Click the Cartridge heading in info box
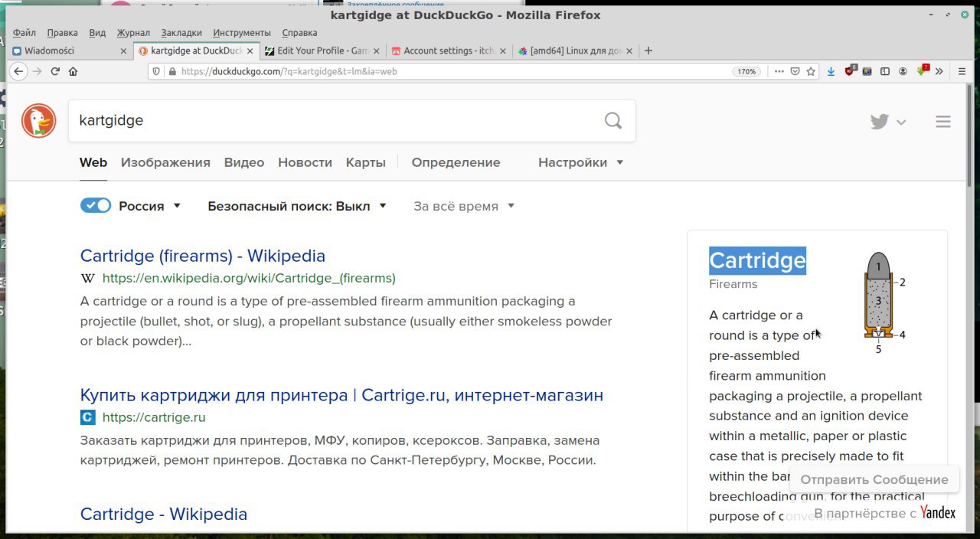Viewport: 980px width, 539px height. (x=757, y=260)
